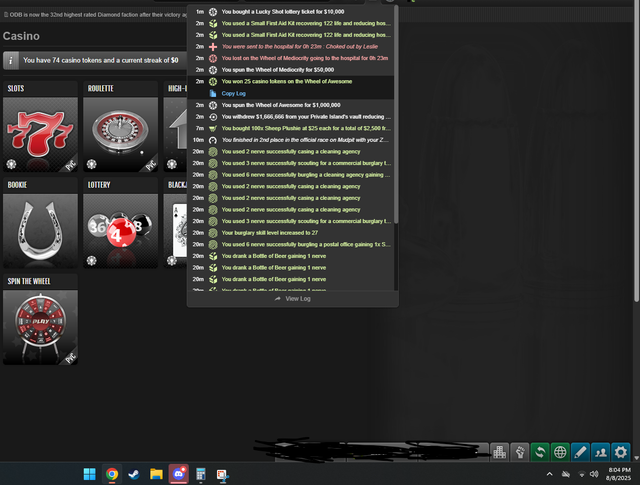The image size is (640, 485).
Task: Open the Spin The Wheel game
Action: click(40, 319)
